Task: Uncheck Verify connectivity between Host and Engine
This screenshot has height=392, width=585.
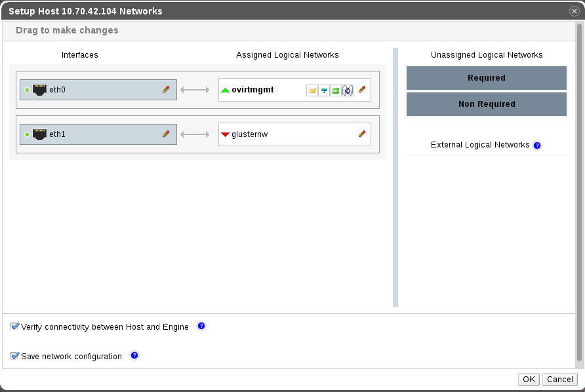Action: [x=15, y=326]
